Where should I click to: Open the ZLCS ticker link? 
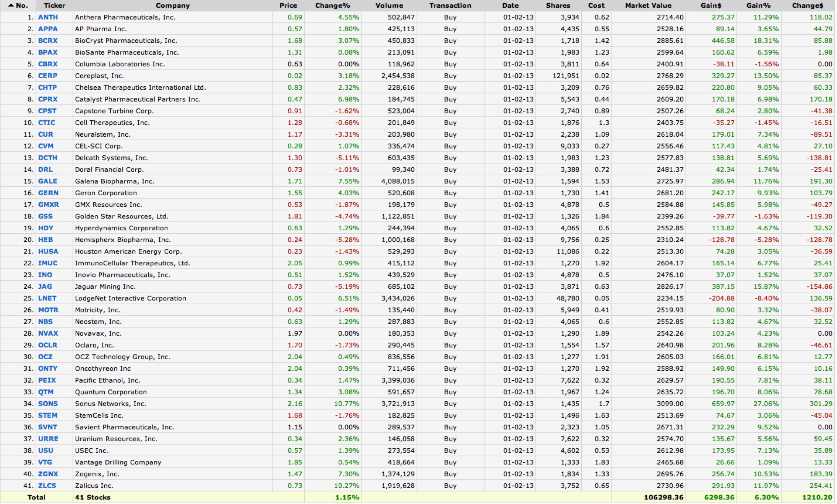[47, 486]
